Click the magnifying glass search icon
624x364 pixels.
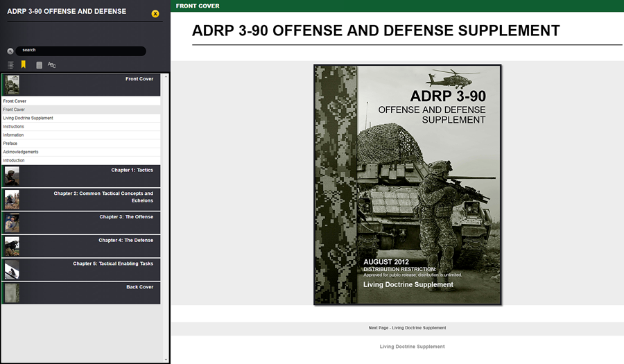pos(10,51)
